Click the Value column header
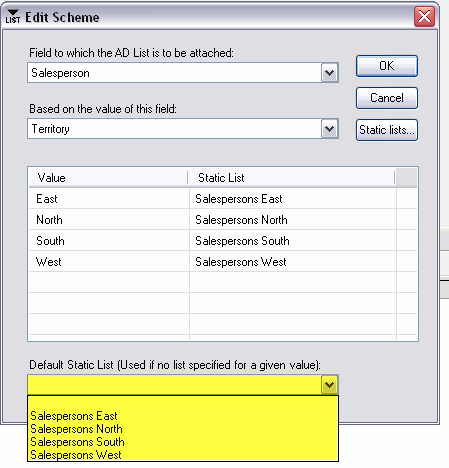 click(108, 178)
